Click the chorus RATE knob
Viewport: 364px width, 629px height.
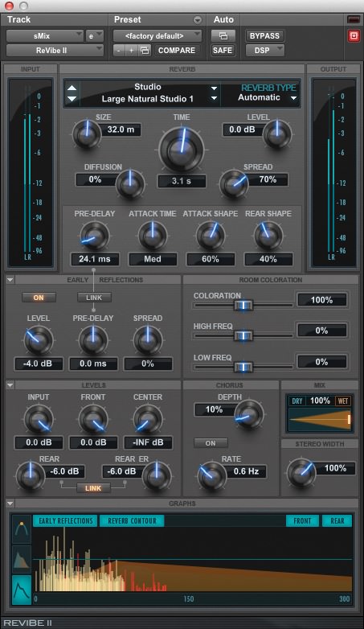(x=212, y=475)
